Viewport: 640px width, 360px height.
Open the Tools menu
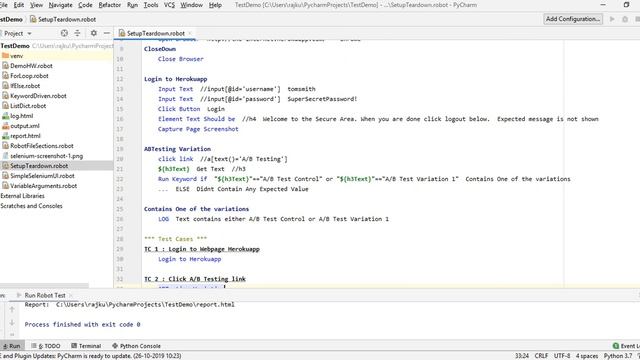pyautogui.click(x=151, y=5)
